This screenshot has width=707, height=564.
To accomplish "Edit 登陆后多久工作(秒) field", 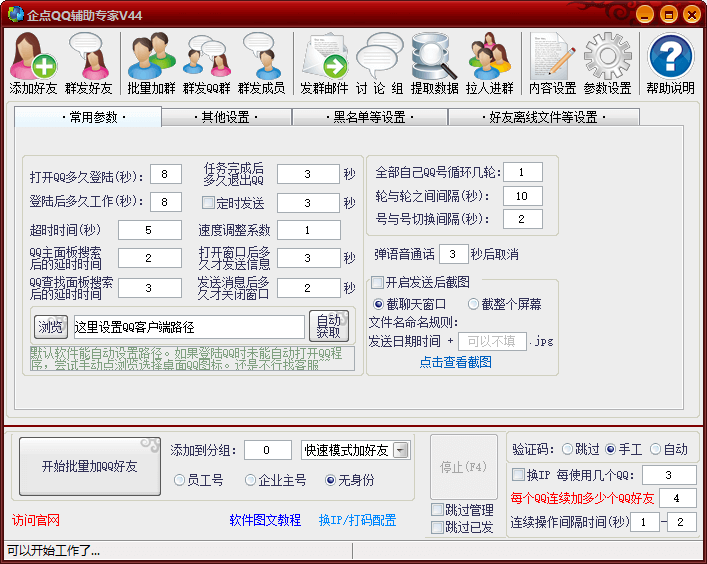I will point(165,202).
